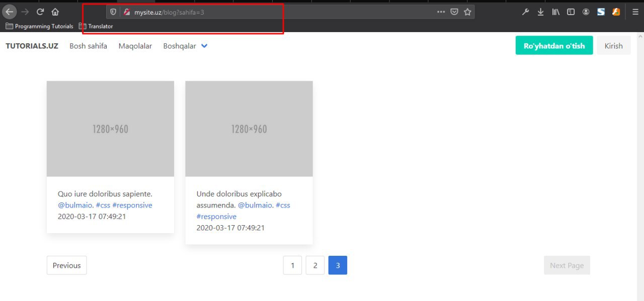Click #responsive tag in the Unde doloribus card
This screenshot has width=644, height=301.
click(216, 217)
